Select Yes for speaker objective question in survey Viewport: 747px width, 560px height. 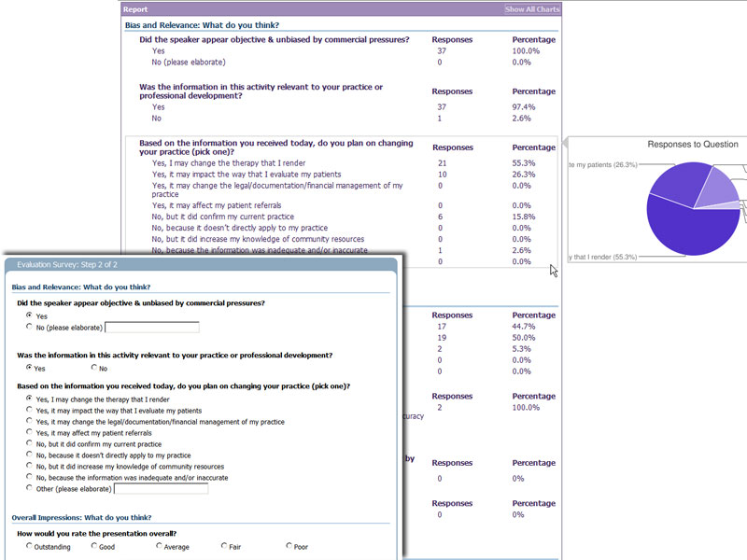click(x=30, y=315)
